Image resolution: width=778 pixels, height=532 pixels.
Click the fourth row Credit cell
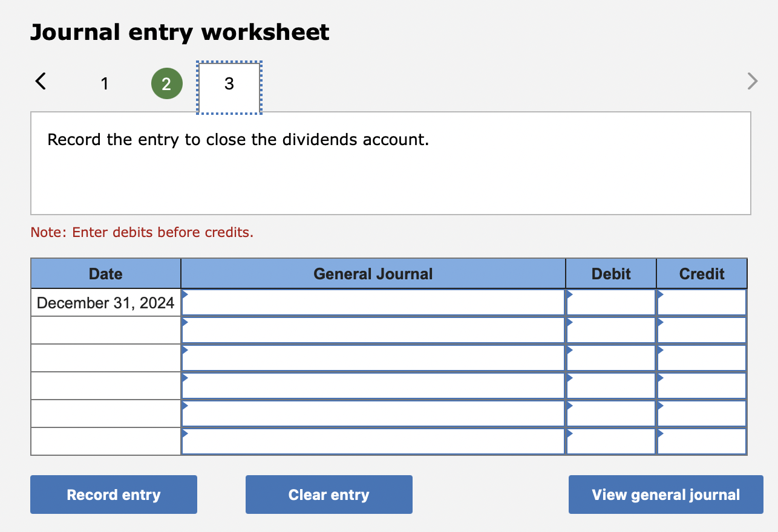point(702,386)
